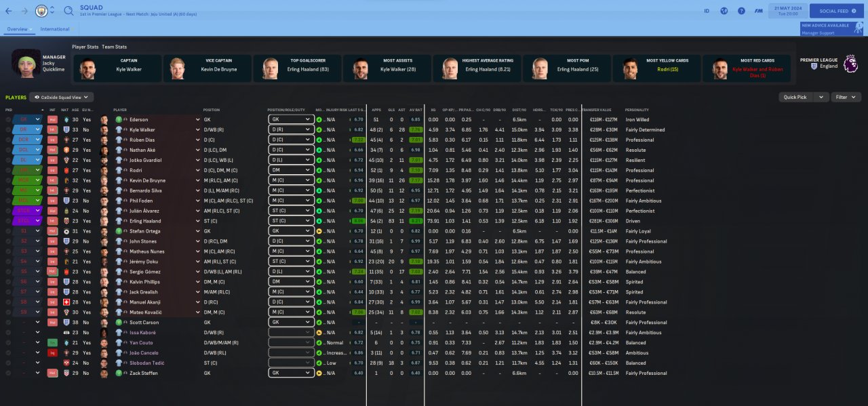Sort by the Position column header
This screenshot has height=406, width=868.
(212, 110)
